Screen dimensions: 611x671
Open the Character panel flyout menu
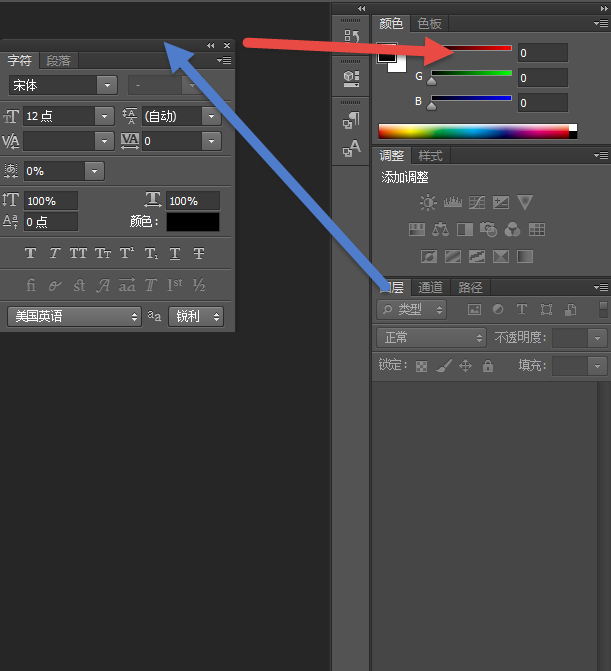[x=225, y=60]
